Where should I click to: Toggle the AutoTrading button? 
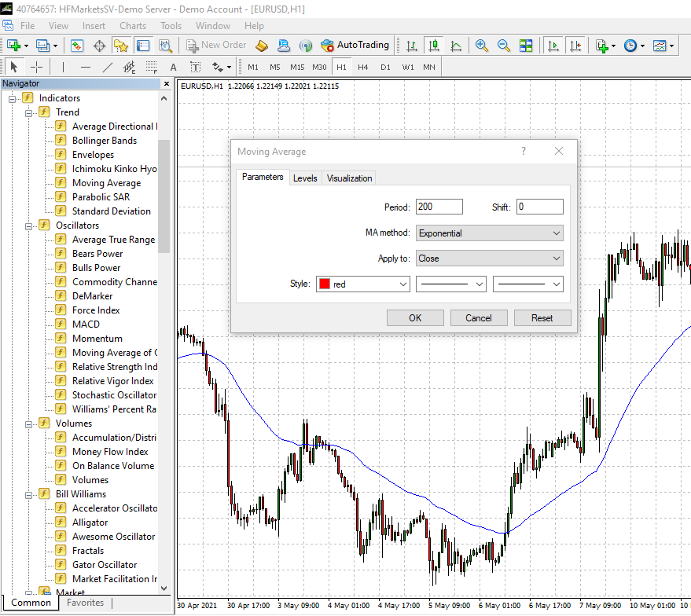pos(355,46)
